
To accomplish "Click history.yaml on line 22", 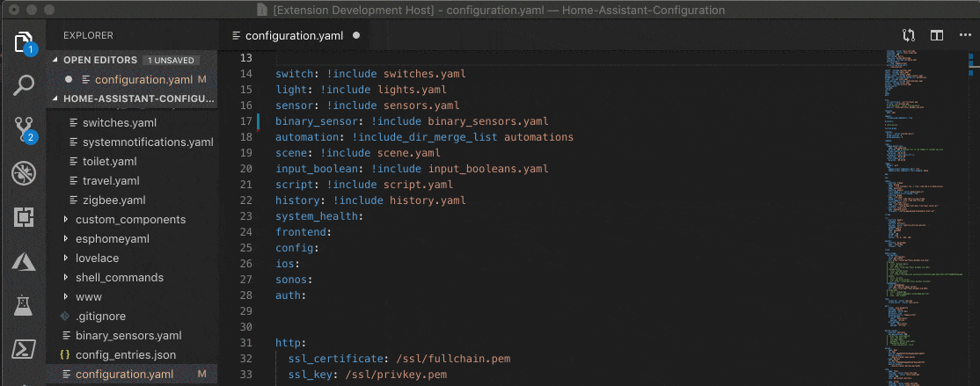I will coord(428,200).
